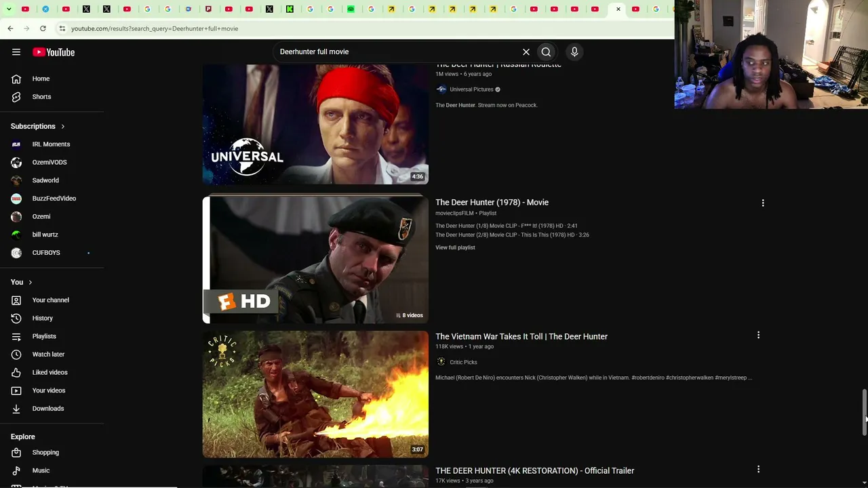View site information icon in address bar
Screen dimensions: 868x488
pos(62,28)
